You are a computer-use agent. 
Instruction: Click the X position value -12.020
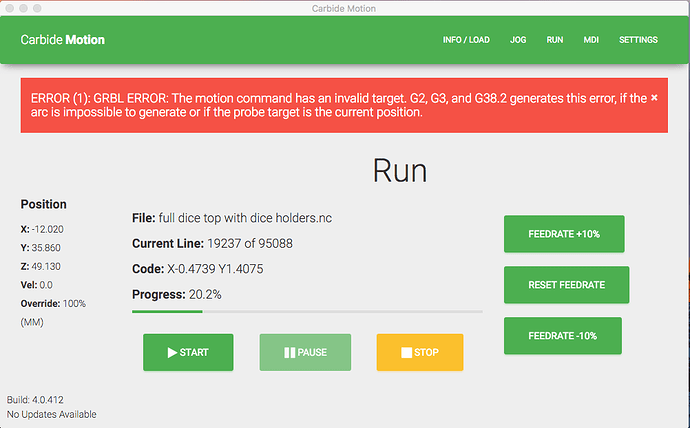[x=48, y=230]
